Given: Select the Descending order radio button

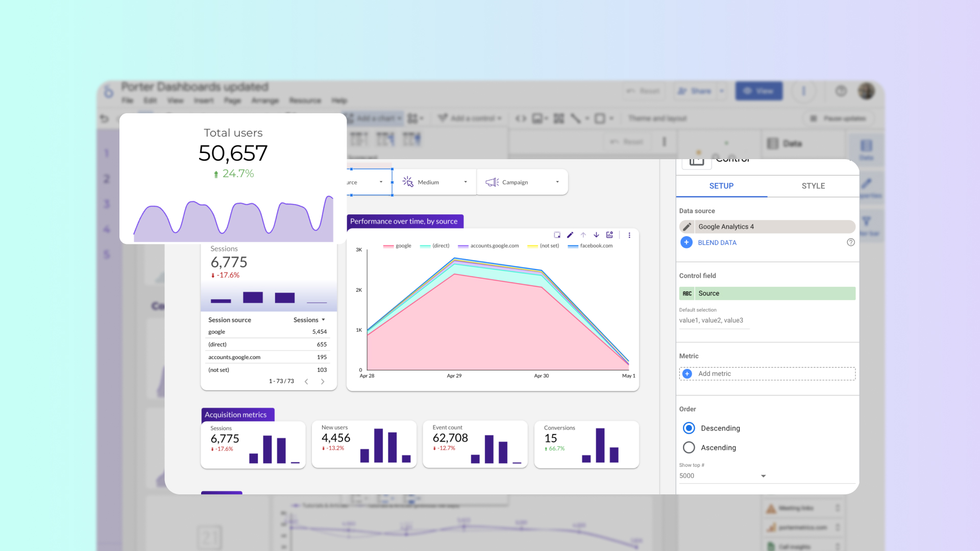Looking at the screenshot, I should [x=689, y=428].
